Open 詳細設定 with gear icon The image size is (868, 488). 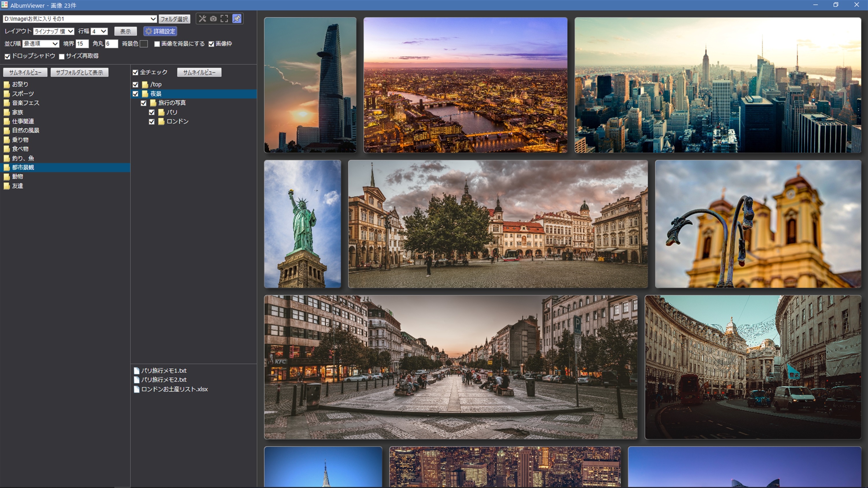[x=160, y=31]
